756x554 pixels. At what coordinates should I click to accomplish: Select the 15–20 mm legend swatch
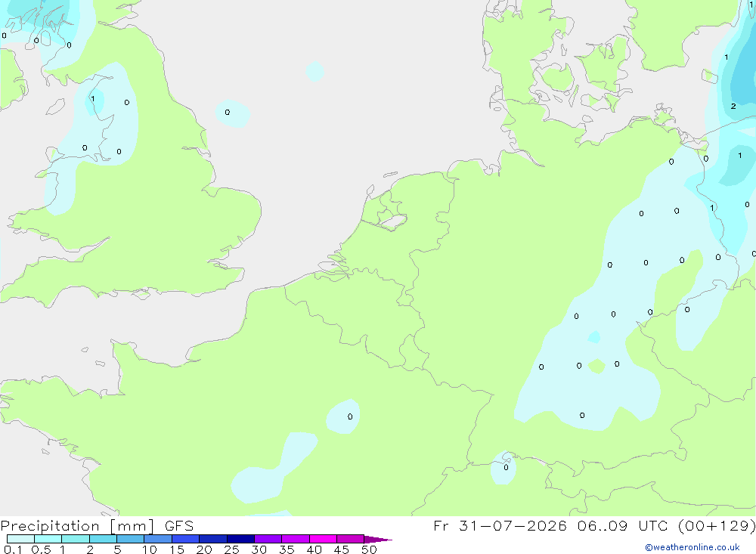tap(186, 539)
